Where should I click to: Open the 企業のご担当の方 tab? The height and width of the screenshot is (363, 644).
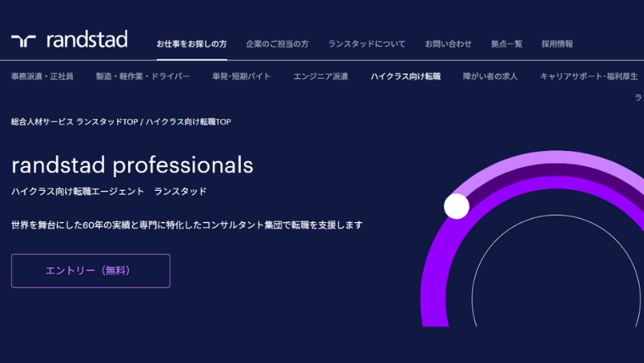point(277,44)
